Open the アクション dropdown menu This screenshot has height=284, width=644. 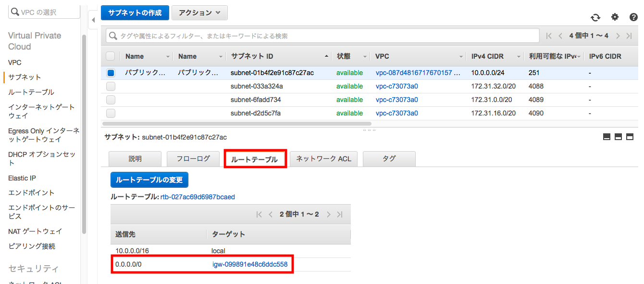(x=199, y=13)
